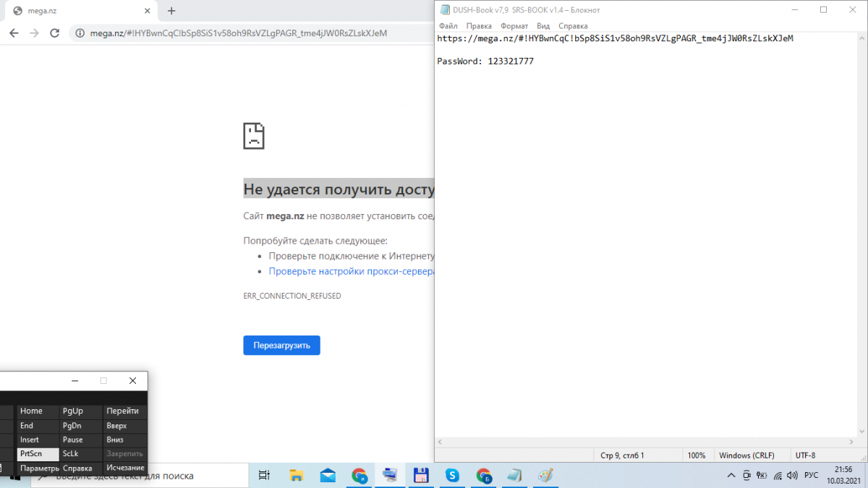Click the volume speaker tray icon
Viewport: 868px width, 488px height.
793,475
